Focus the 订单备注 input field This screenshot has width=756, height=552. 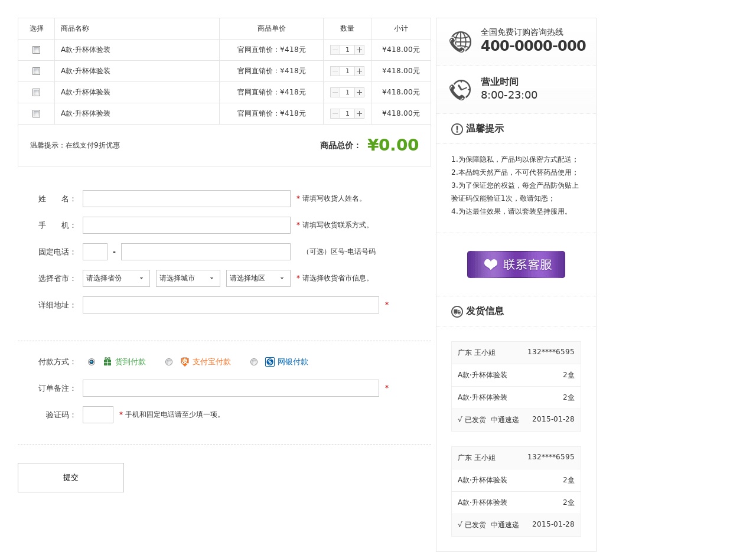(231, 388)
